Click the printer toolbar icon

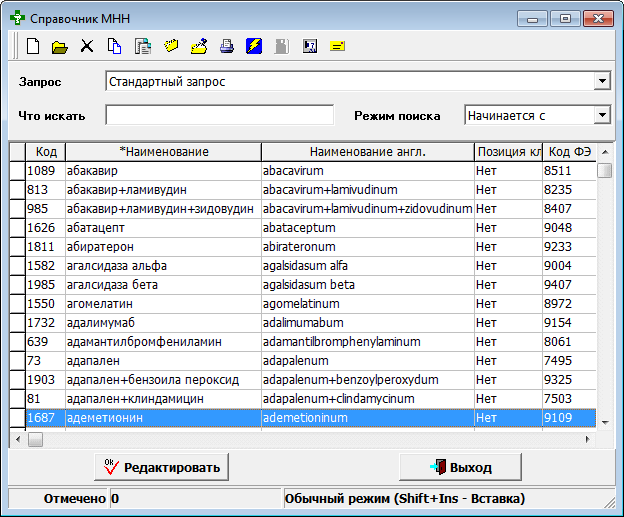[x=227, y=46]
